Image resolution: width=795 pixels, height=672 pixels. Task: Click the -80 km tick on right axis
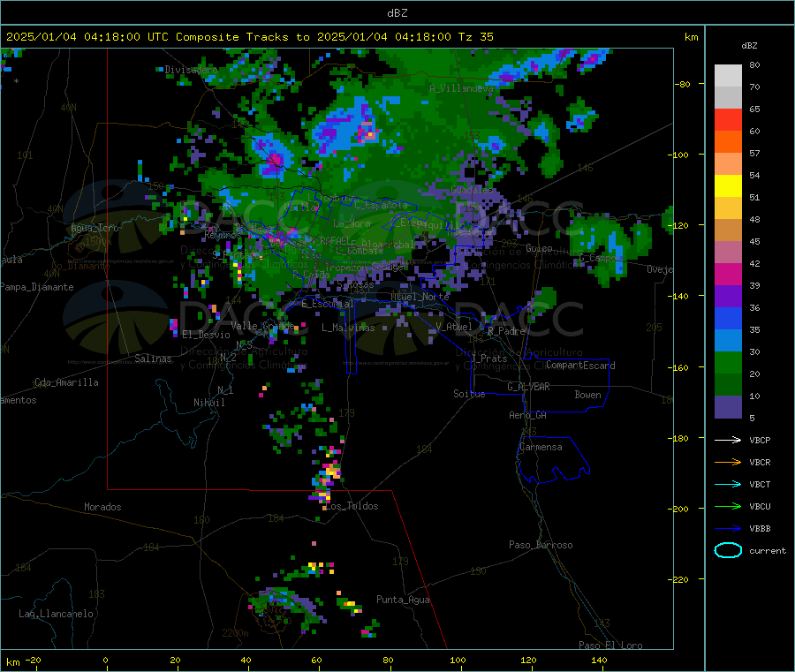pyautogui.click(x=682, y=84)
